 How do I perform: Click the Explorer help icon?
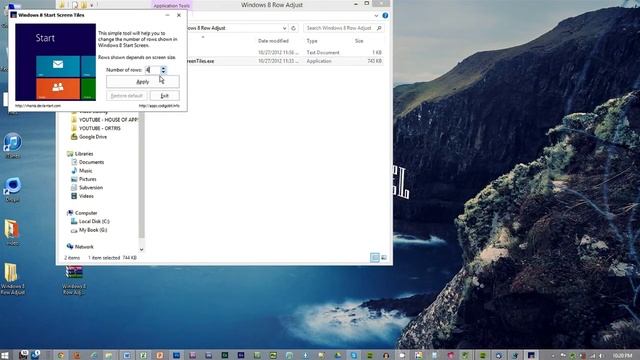coord(385,16)
